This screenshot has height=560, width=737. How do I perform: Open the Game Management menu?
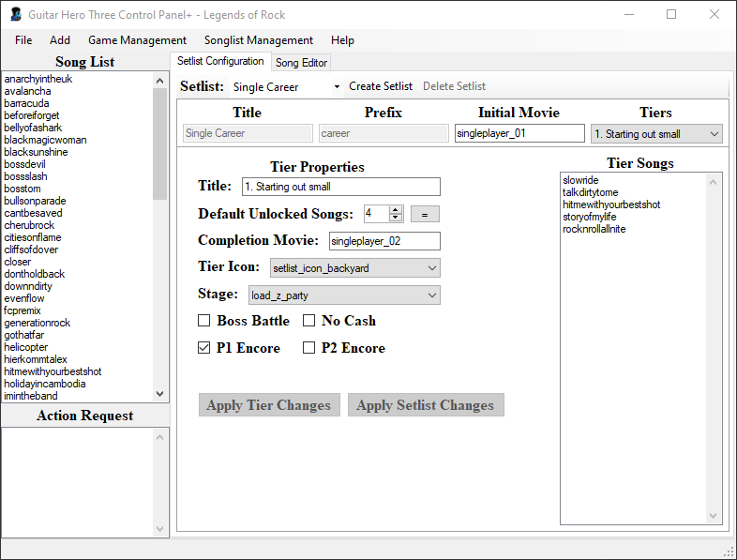[137, 40]
